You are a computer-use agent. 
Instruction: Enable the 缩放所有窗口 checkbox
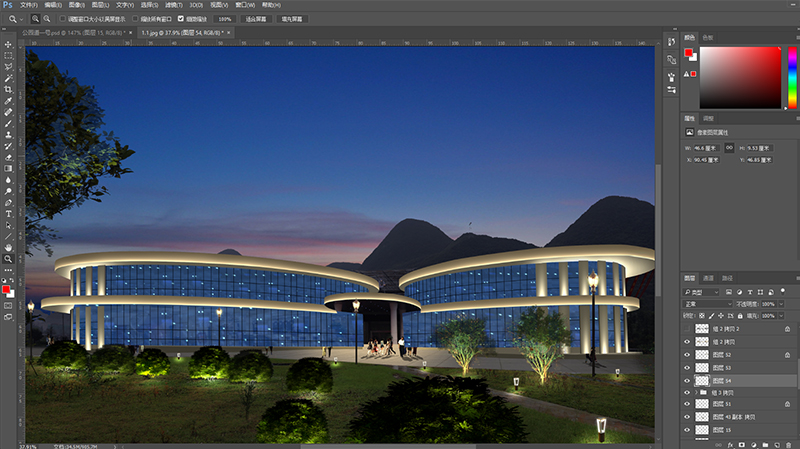[136, 19]
